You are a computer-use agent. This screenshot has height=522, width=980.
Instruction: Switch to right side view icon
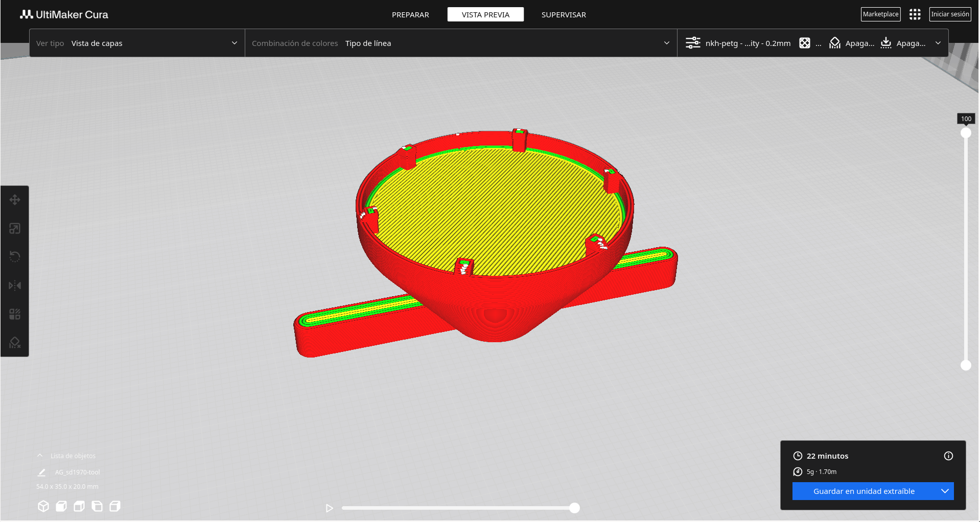[x=115, y=506]
